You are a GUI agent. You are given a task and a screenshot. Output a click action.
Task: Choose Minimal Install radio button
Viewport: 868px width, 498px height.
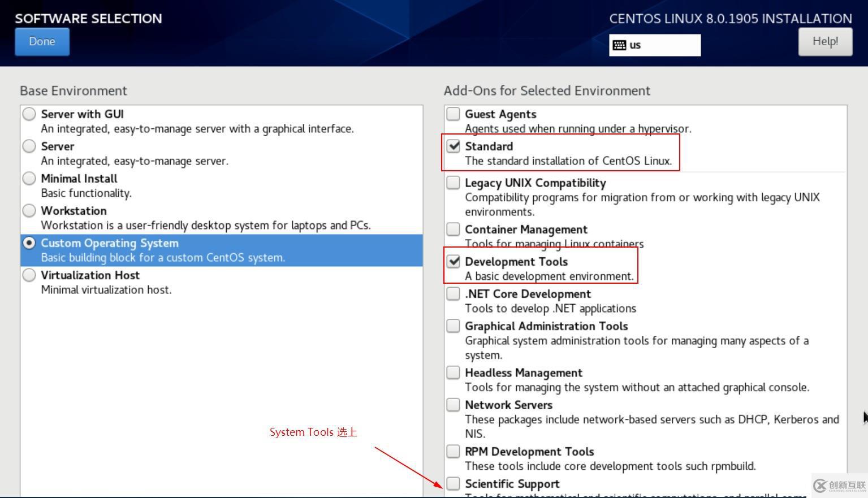coord(29,179)
